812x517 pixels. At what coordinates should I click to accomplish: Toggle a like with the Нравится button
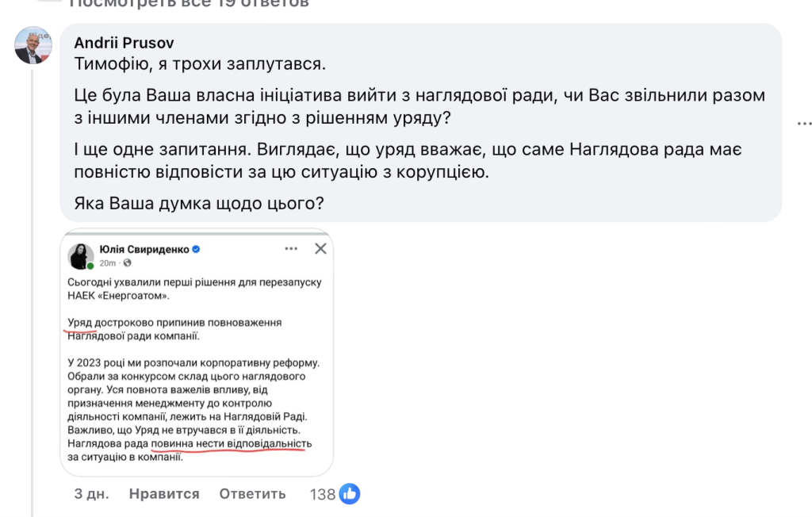[163, 493]
